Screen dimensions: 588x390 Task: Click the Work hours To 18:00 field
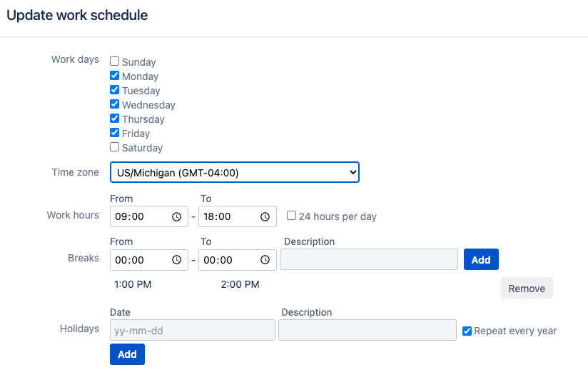tap(228, 216)
